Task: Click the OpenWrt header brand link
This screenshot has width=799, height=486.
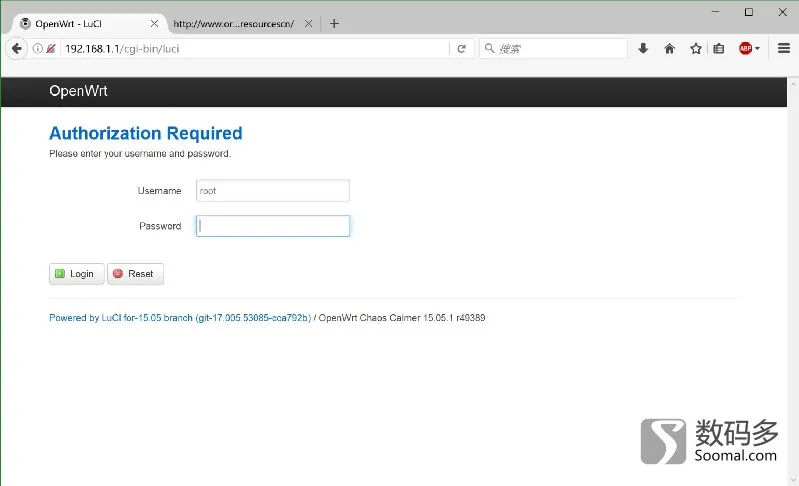Action: tap(78, 91)
